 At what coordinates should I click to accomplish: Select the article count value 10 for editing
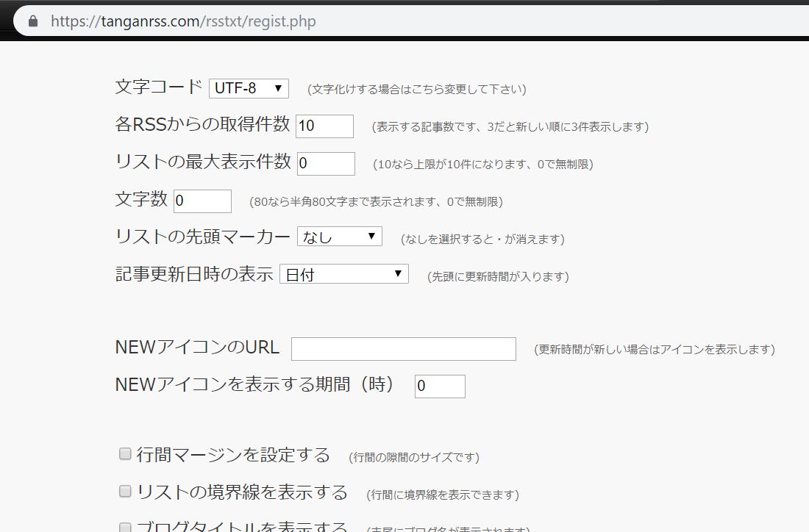click(x=324, y=126)
